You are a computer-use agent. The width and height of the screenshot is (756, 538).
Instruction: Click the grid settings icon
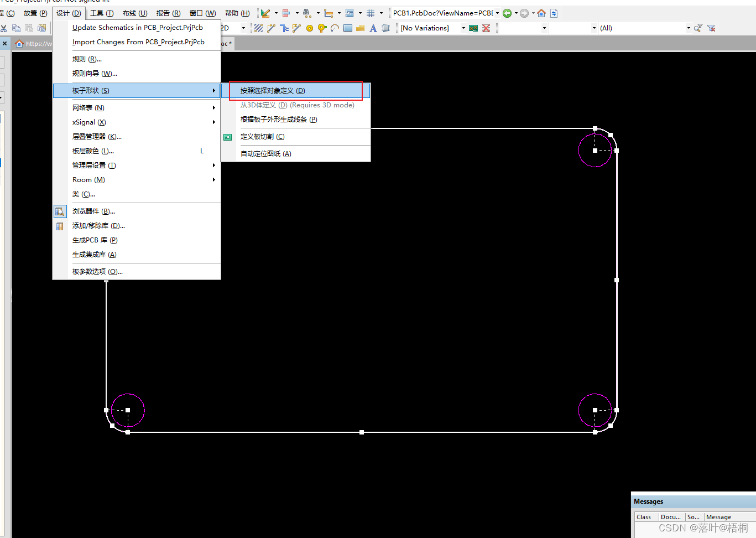tap(371, 13)
